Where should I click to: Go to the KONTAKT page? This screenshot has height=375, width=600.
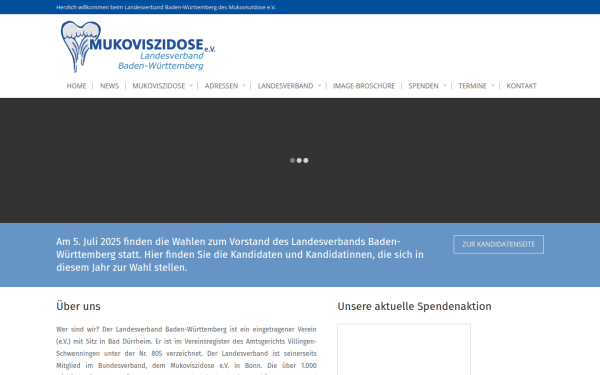coord(522,86)
